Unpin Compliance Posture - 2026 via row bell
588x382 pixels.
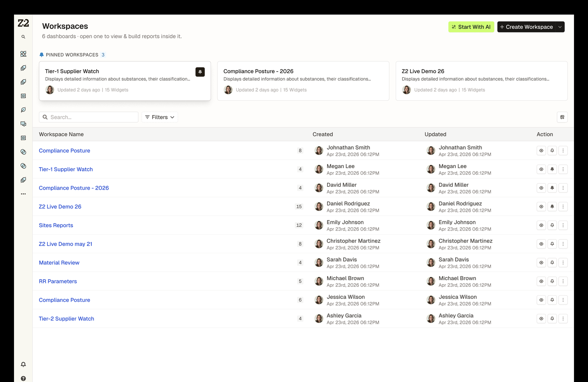click(552, 188)
